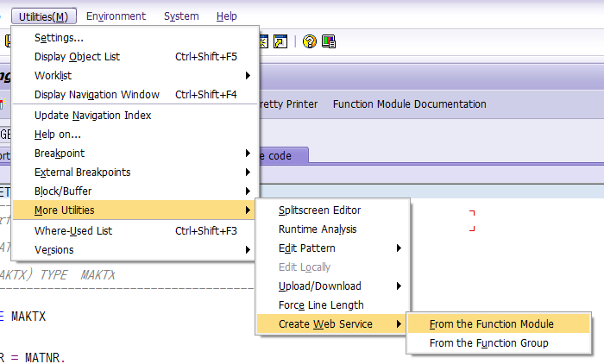Expand the Worklist submenu
This screenshot has width=604, height=364.
[x=135, y=76]
